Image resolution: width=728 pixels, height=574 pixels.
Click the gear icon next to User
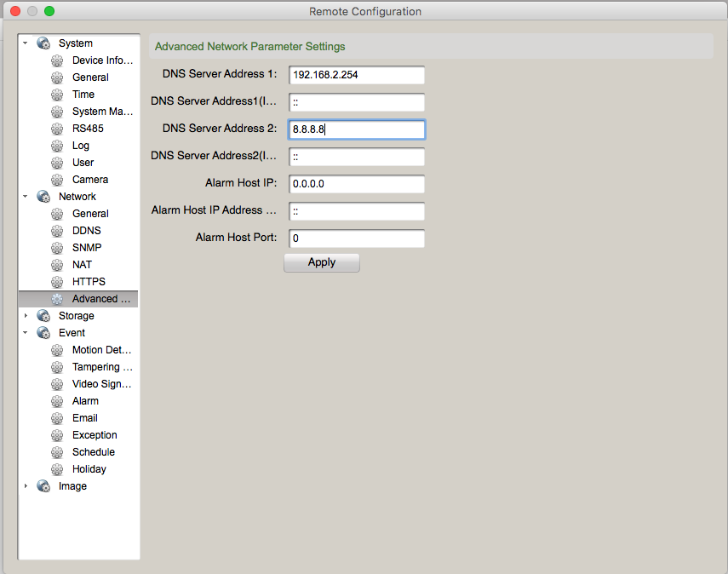pyautogui.click(x=57, y=163)
